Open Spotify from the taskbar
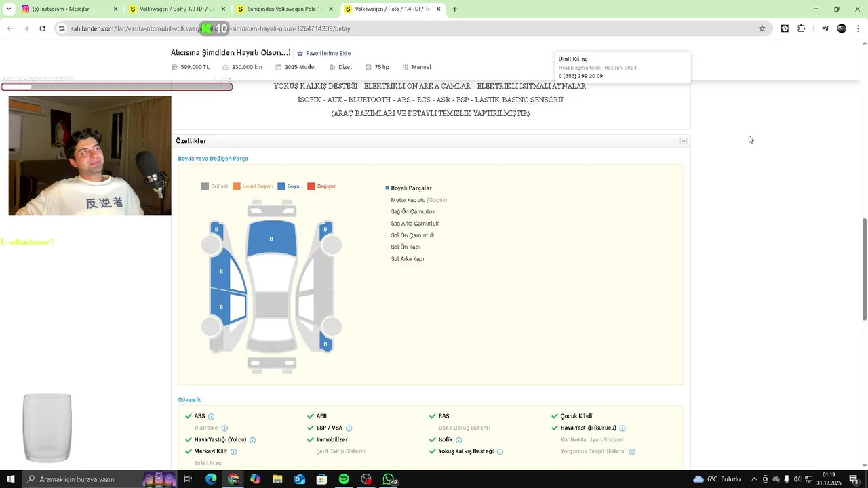This screenshot has height=488, width=868. click(x=344, y=479)
